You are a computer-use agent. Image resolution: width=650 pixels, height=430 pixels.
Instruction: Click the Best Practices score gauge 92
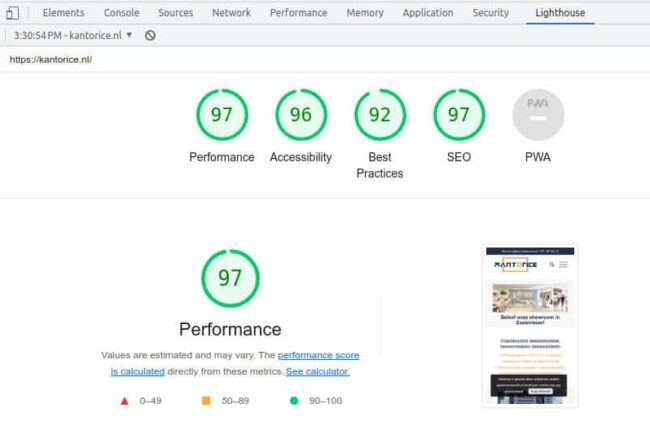click(380, 115)
